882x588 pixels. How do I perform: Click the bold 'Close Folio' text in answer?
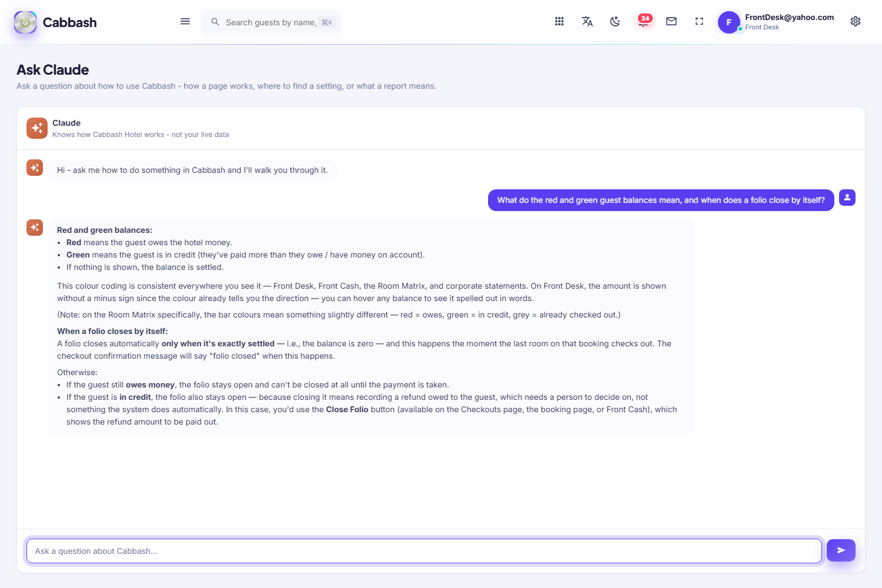pos(347,409)
